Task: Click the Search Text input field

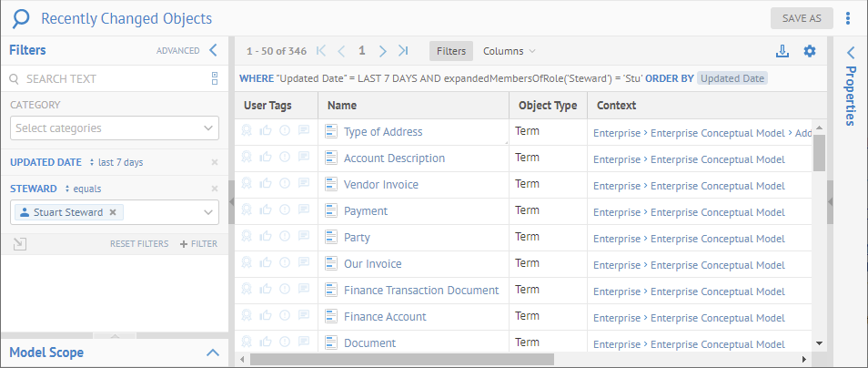Action: click(x=109, y=79)
